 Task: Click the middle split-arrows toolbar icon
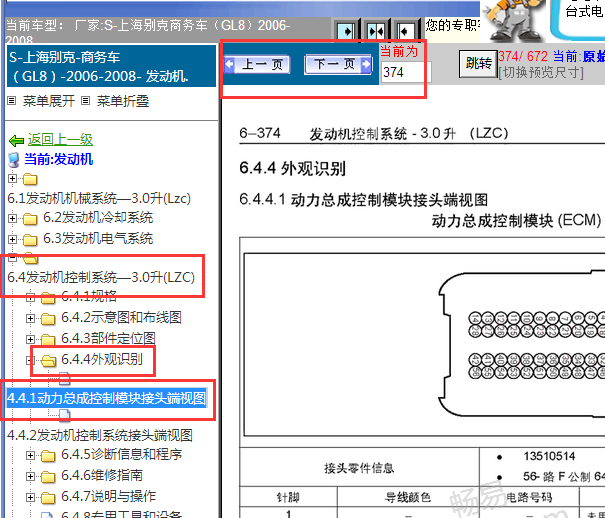375,31
